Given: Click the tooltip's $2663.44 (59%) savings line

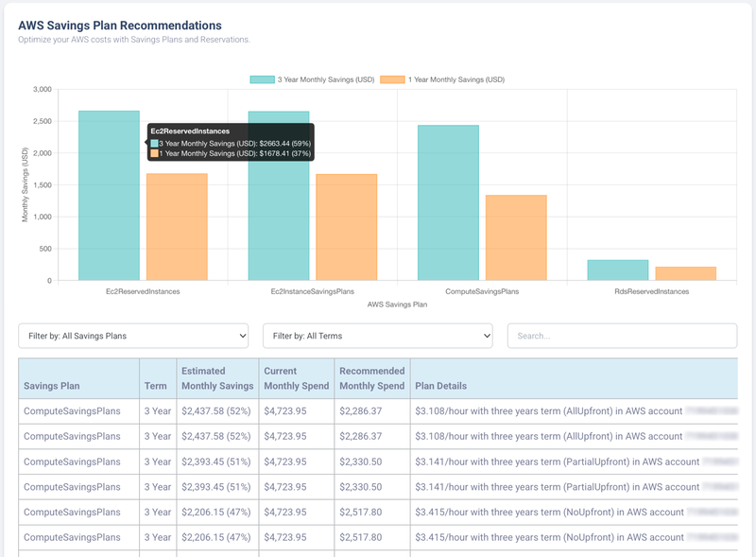Looking at the screenshot, I should tap(231, 144).
